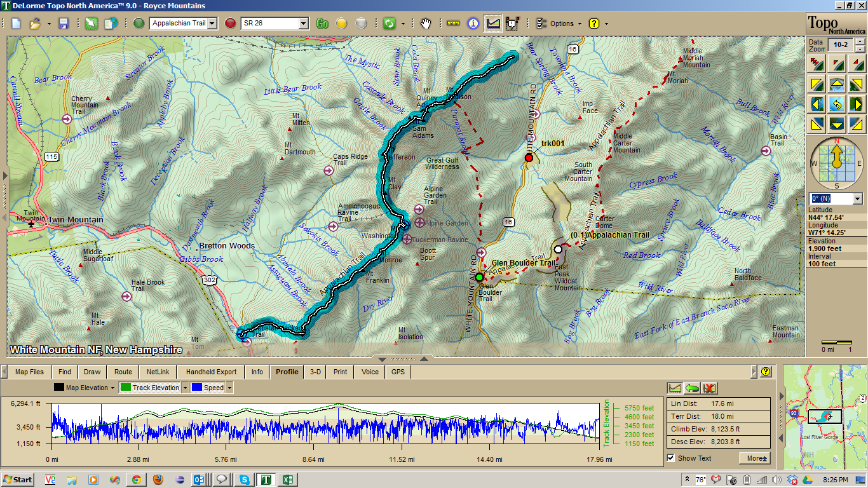Uncheck the Show Text checkbox

(672, 458)
